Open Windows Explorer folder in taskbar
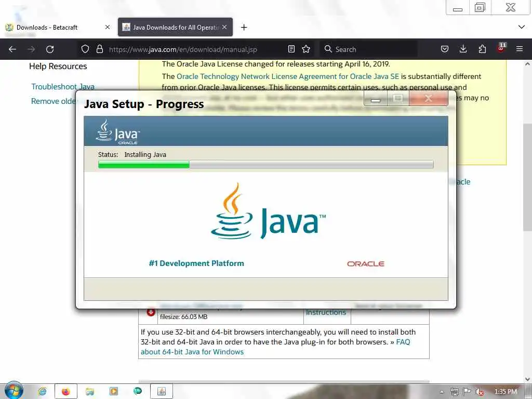Viewport: 532px width, 399px height. pos(89,392)
